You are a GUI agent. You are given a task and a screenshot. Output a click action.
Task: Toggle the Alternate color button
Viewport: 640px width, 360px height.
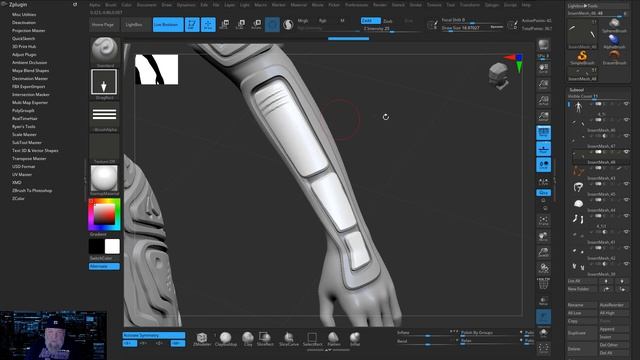pos(104,267)
